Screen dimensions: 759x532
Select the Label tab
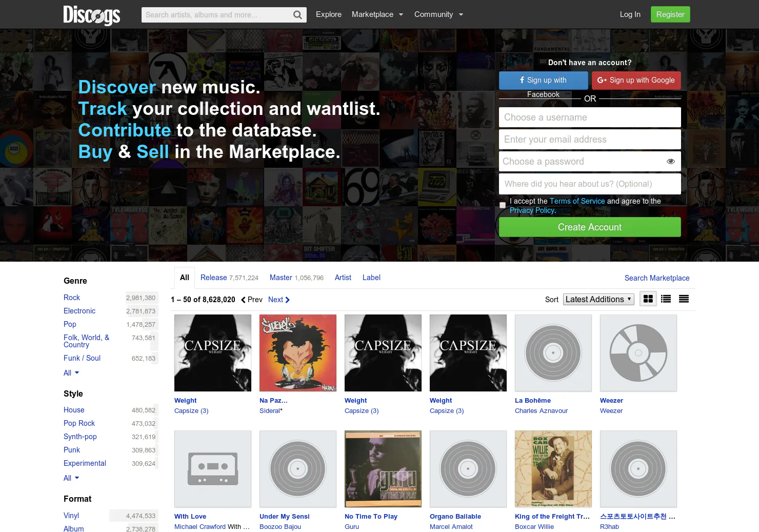(371, 278)
